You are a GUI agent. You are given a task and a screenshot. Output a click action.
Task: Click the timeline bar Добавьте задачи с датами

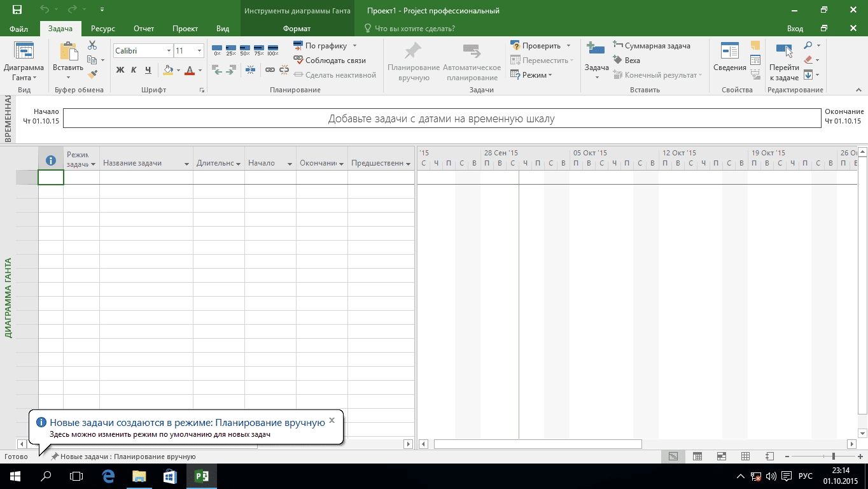click(442, 119)
